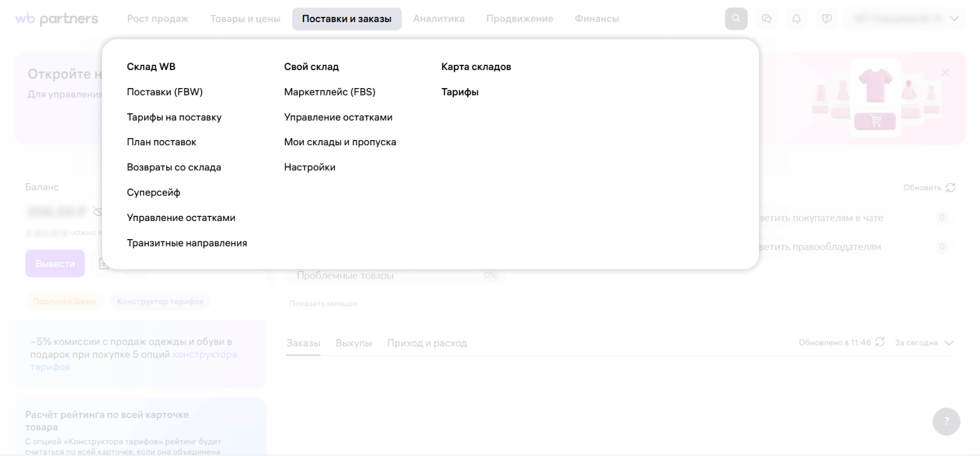Click the Вывести button

pos(55,264)
